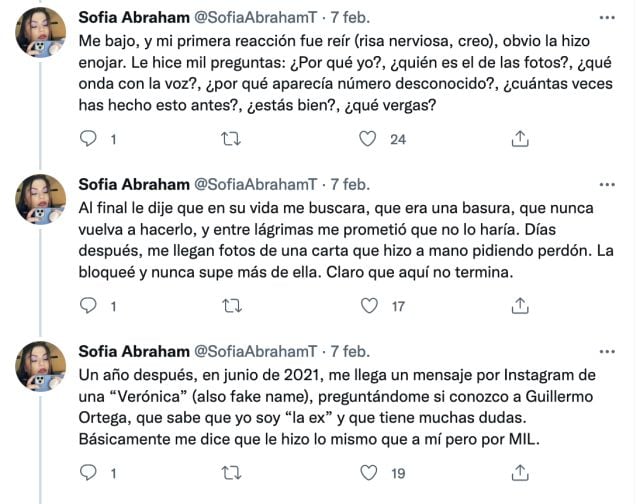This screenshot has width=640, height=504.
Task: Share the tweet with 19 likes
Action: coord(518,472)
